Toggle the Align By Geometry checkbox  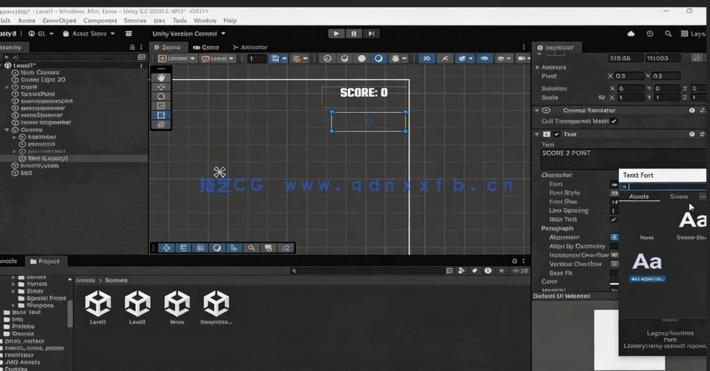[614, 246]
